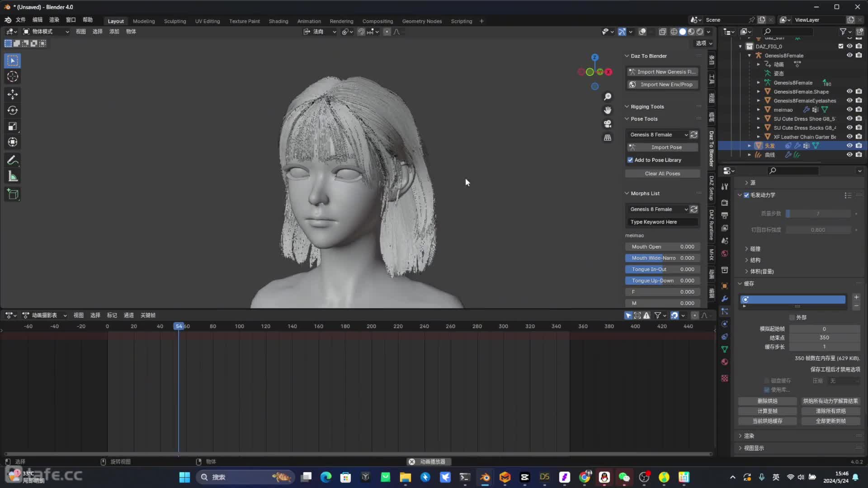Hide the 曲线 object with eye icon

pyautogui.click(x=849, y=155)
